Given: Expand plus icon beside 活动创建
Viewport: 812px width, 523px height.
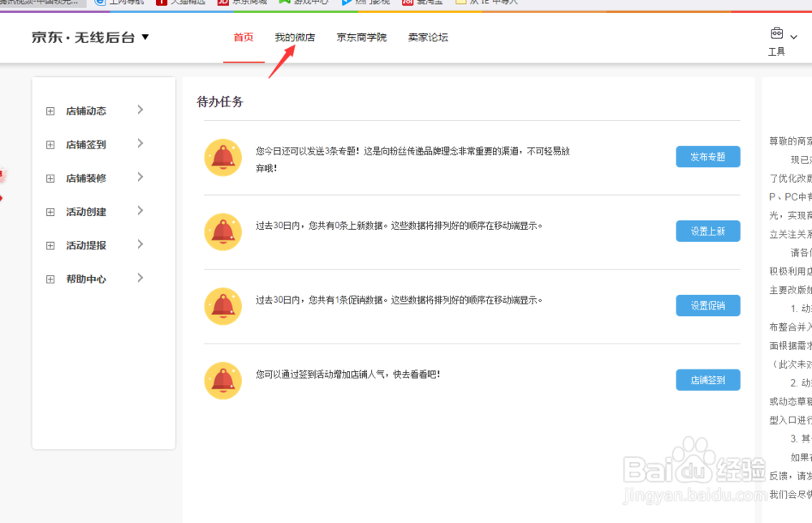Looking at the screenshot, I should [50, 212].
